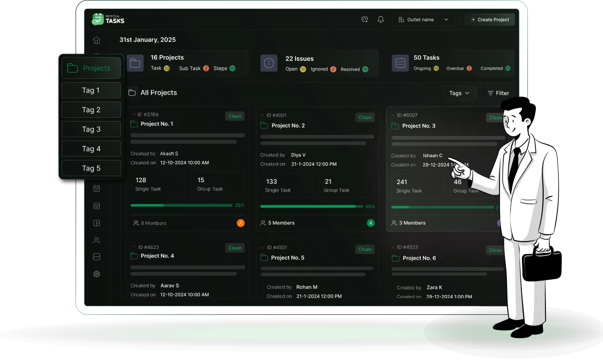Viewport: 603px width, 364px height.
Task: Open the support chatbot icon in the header
Action: click(365, 19)
